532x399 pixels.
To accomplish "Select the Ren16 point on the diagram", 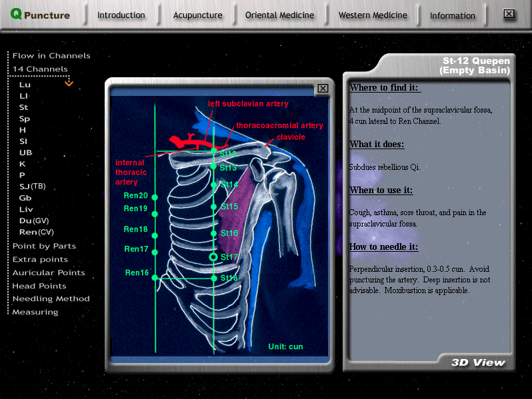I will (x=155, y=278).
